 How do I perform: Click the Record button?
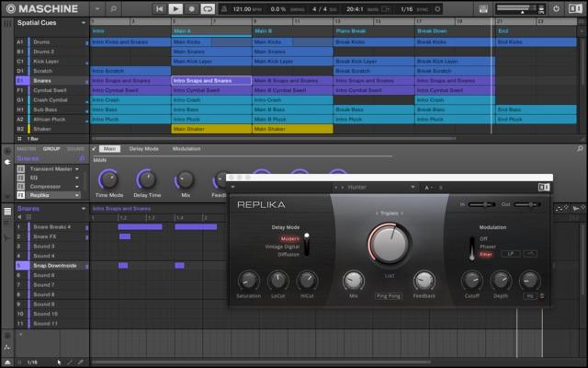tap(192, 8)
